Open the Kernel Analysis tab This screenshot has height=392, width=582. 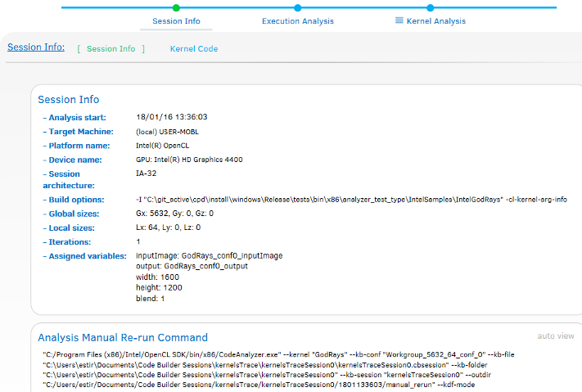tap(436, 21)
